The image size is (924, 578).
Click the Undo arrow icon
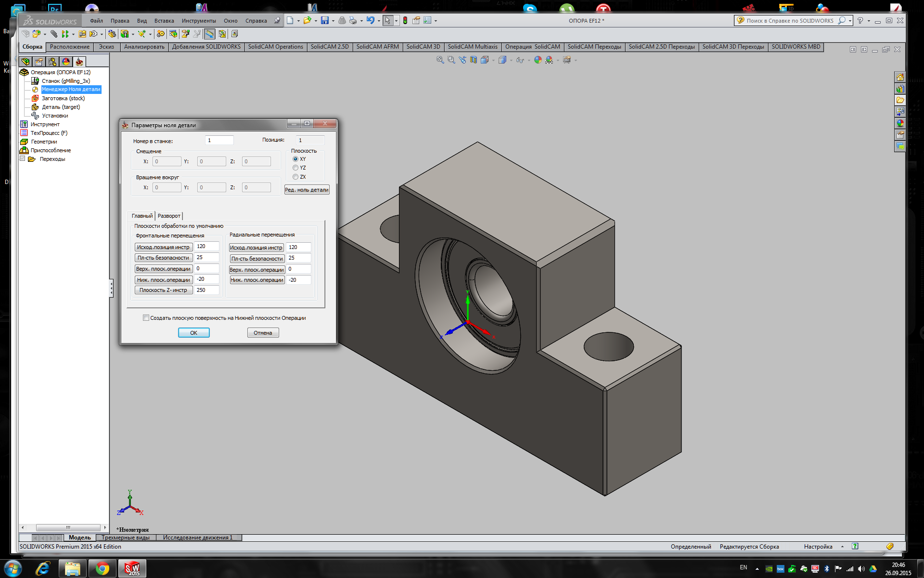coord(370,20)
